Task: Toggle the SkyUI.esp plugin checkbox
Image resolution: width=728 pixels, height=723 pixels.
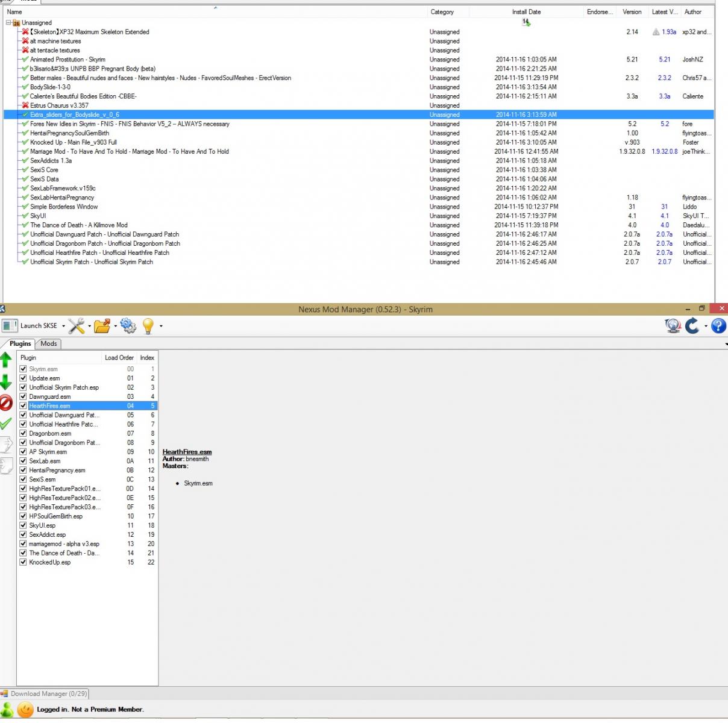Action: (x=23, y=525)
